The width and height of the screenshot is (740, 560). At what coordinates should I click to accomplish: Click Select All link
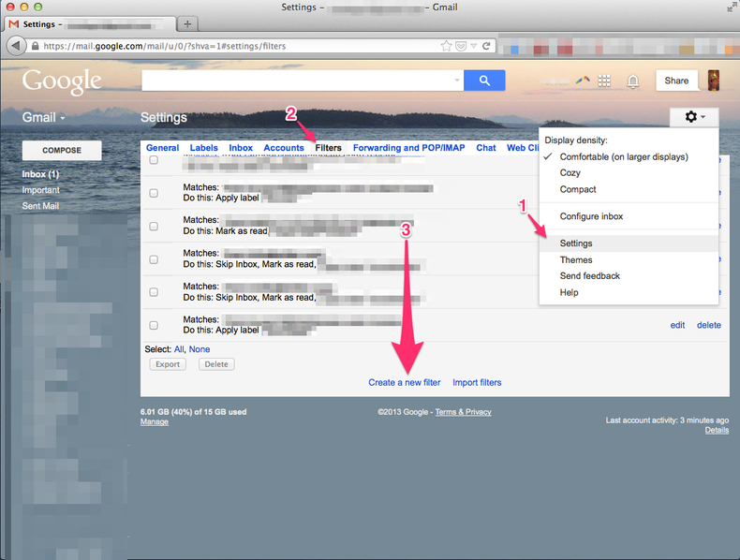(x=179, y=349)
